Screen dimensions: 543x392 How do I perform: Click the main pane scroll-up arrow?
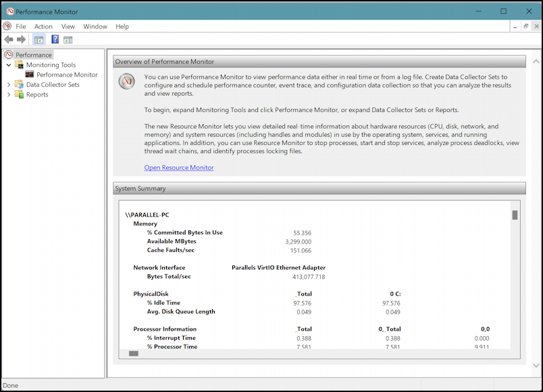point(536,61)
